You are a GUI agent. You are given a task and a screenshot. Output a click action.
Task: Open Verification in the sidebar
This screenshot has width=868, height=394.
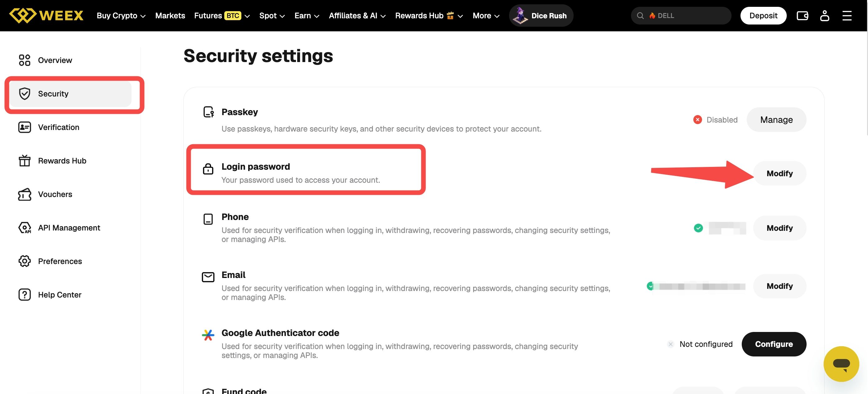point(70,128)
